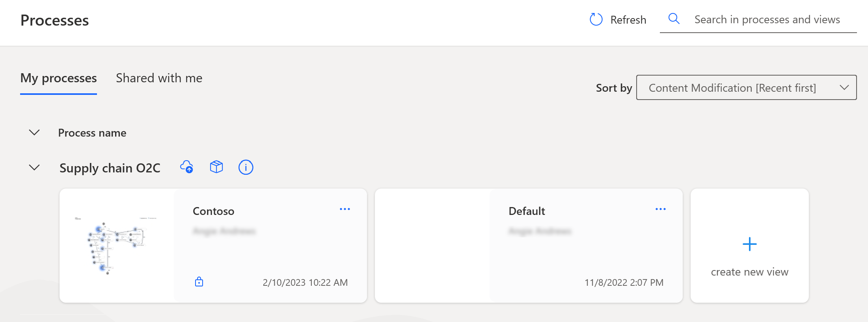Screen dimensions: 868x322
Task: Open the ellipsis menu on the Default card
Action: [661, 209]
